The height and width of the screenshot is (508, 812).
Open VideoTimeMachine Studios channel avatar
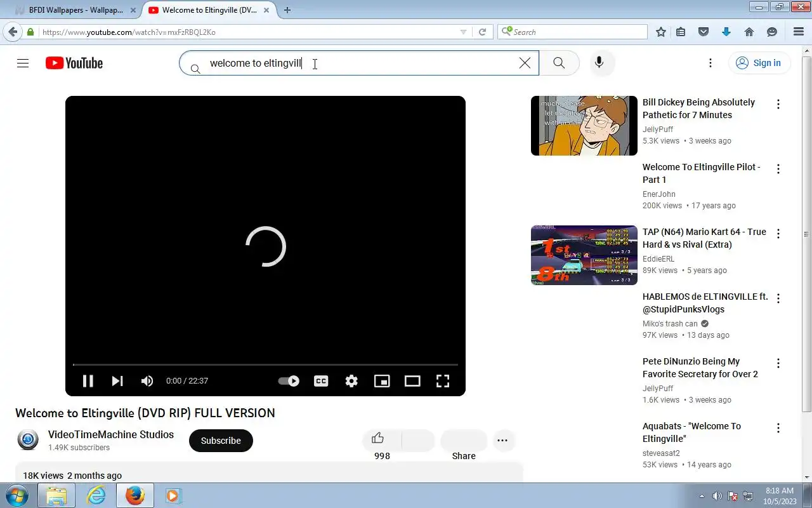(x=28, y=439)
